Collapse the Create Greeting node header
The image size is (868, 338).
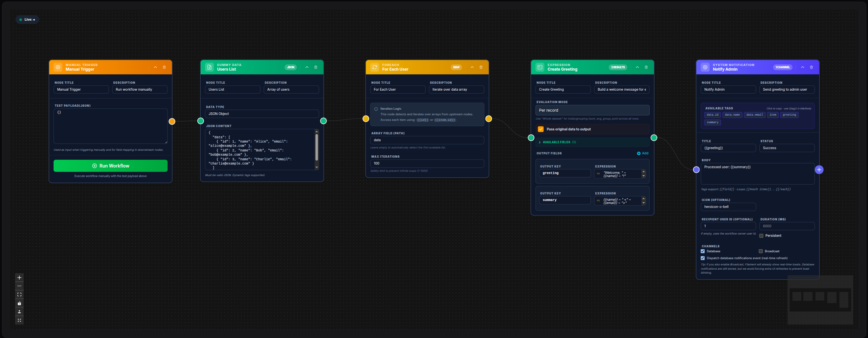click(637, 67)
